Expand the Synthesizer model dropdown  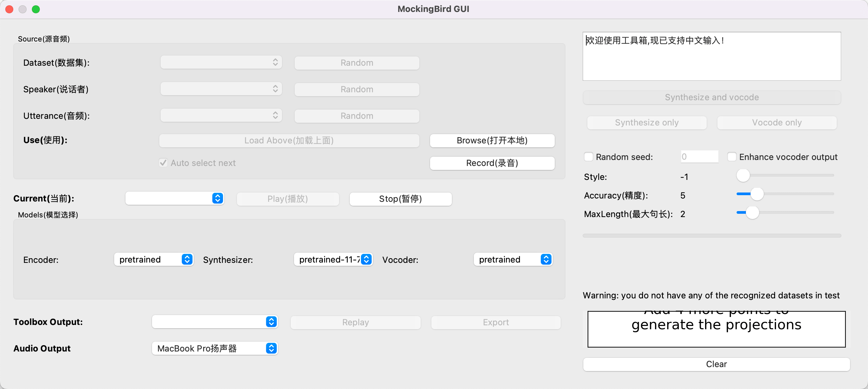[333, 259]
